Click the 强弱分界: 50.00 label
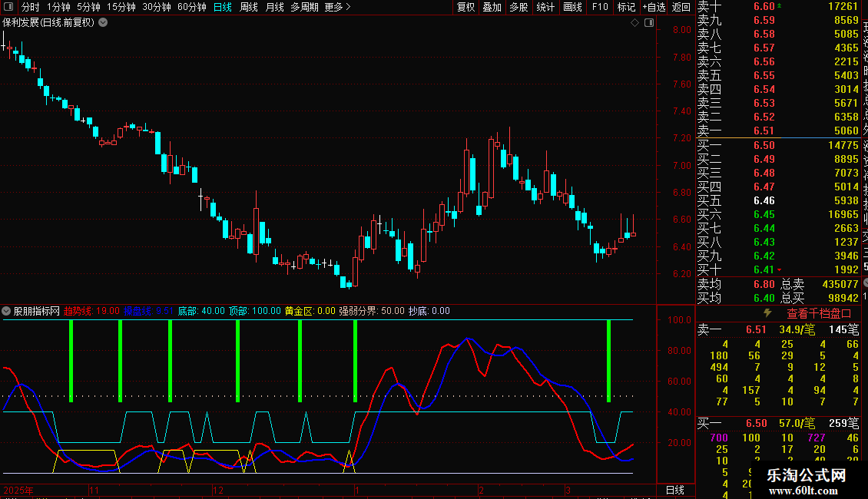This screenshot has width=868, height=499. [372, 311]
